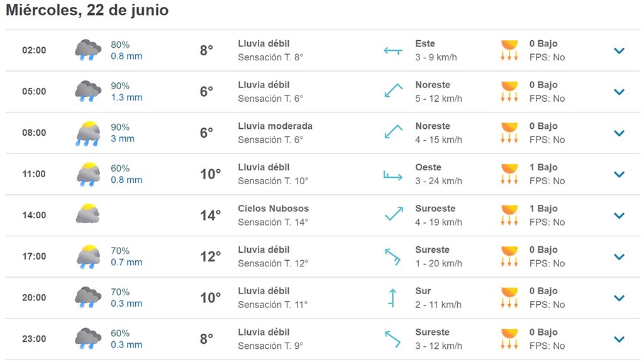Viewport: 644px width, 362px height.
Task: Click the south wind arrow at 20:00
Action: click(393, 297)
